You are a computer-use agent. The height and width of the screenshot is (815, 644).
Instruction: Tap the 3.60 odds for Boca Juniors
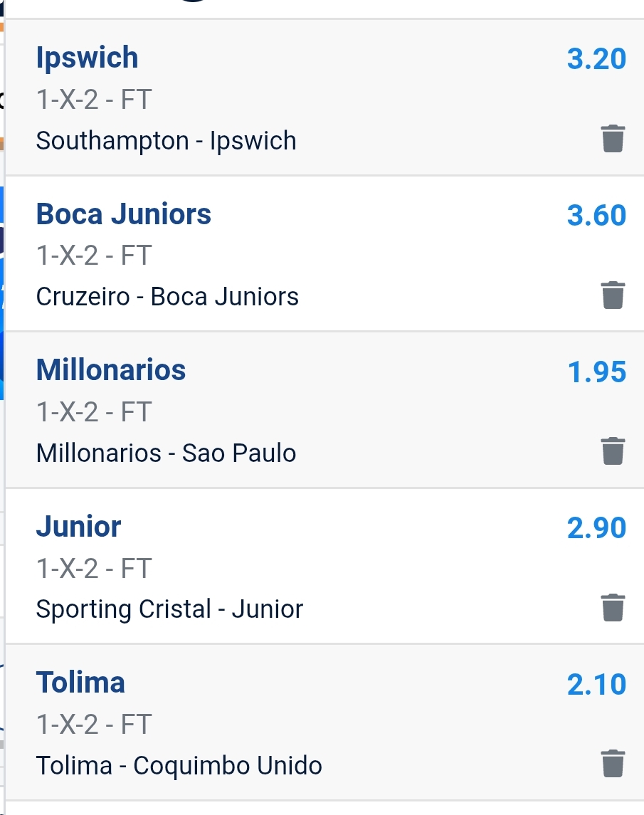(596, 215)
